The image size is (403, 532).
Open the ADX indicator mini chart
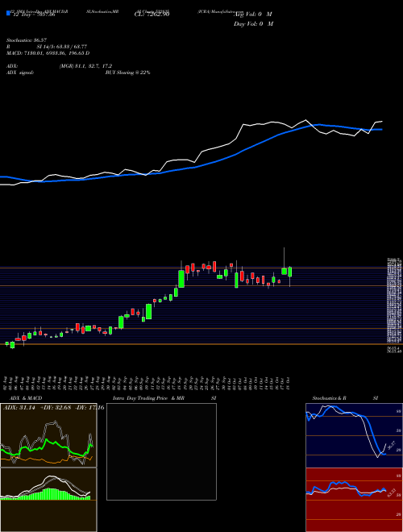click(x=48, y=435)
